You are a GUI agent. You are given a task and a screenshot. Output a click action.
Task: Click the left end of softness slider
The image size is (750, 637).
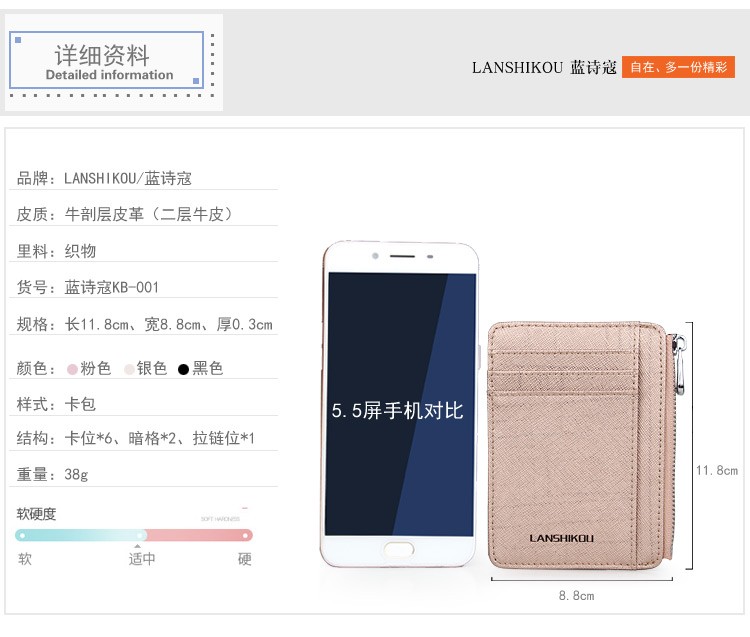(22, 535)
